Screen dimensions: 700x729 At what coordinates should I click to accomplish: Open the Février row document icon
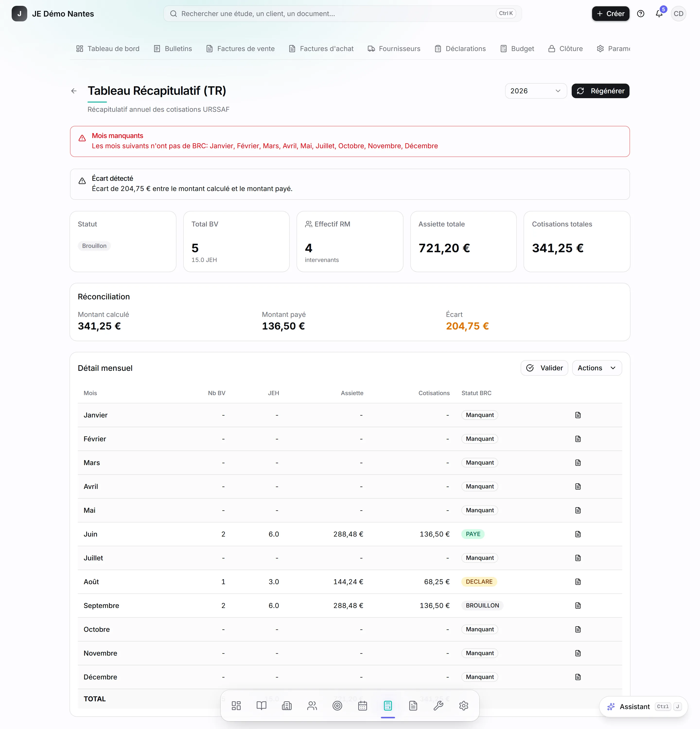[578, 439]
